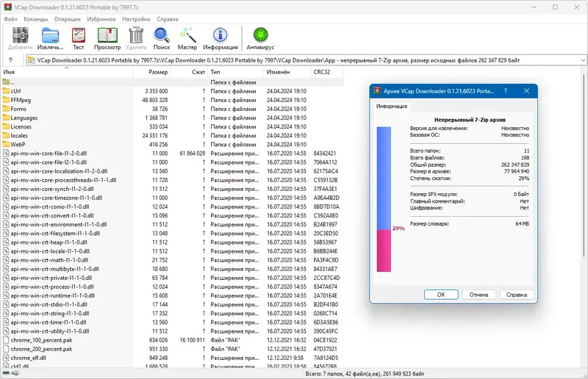Sort by the Размер column header
This screenshot has height=379, width=588.
pyautogui.click(x=151, y=72)
